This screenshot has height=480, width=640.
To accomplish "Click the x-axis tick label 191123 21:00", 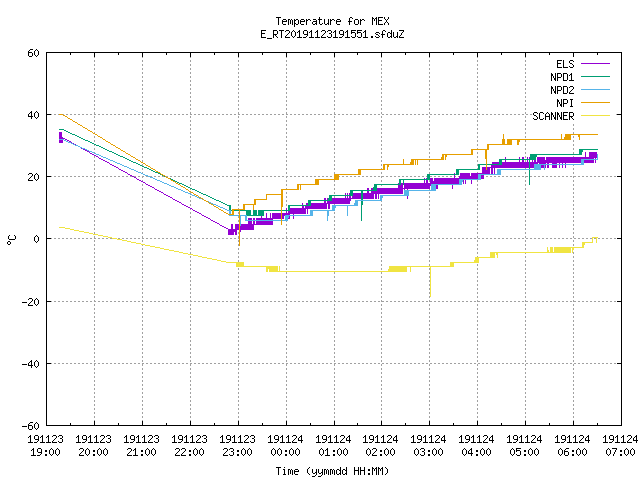I will point(141,446).
